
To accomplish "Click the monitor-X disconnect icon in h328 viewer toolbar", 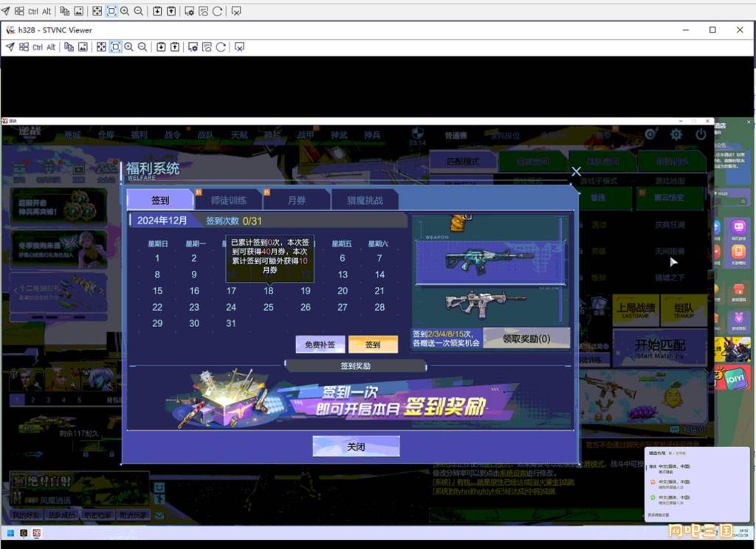I will click(240, 46).
